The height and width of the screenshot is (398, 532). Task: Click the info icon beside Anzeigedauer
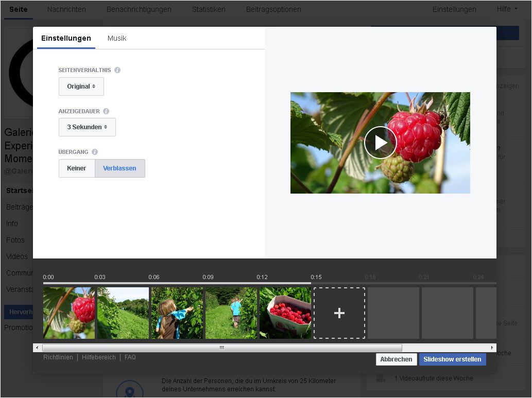coord(106,111)
